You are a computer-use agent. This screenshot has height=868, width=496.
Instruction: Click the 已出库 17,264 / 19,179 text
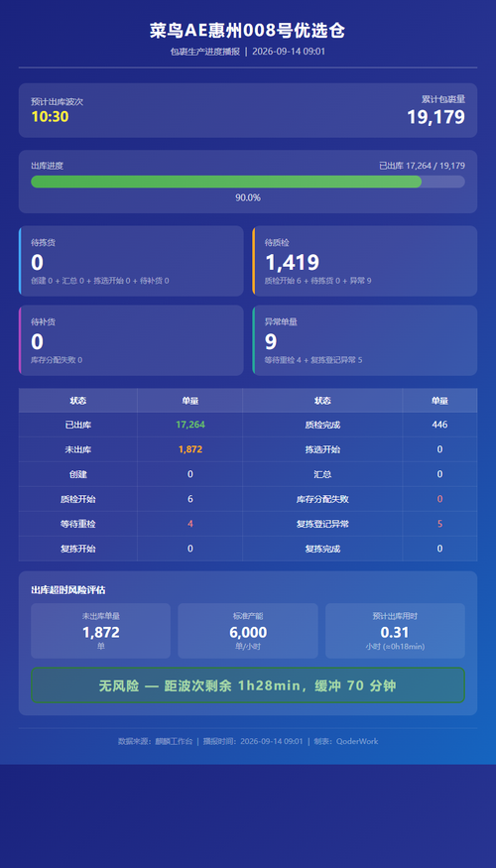422,166
